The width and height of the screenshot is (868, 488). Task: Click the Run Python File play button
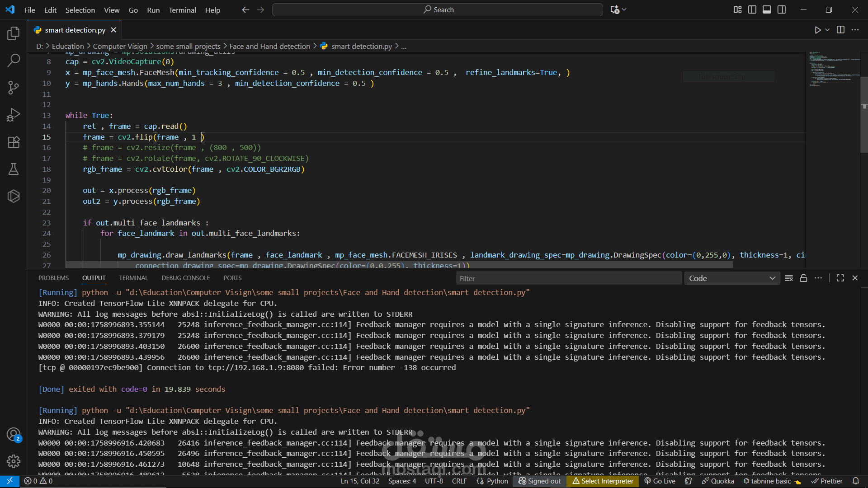coord(817,30)
